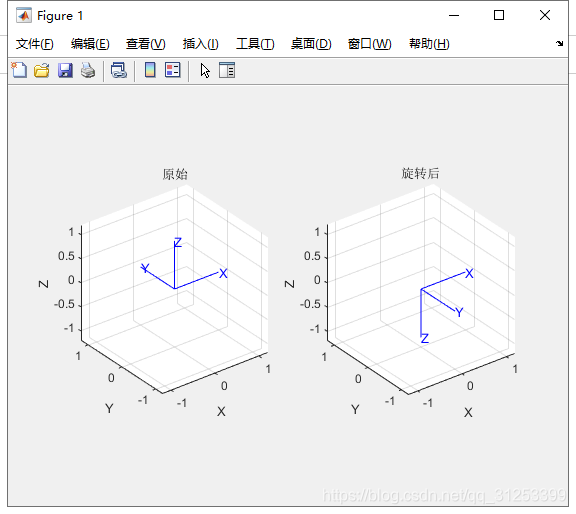Click the blue Y label in the 旋转后 plot

point(459,312)
